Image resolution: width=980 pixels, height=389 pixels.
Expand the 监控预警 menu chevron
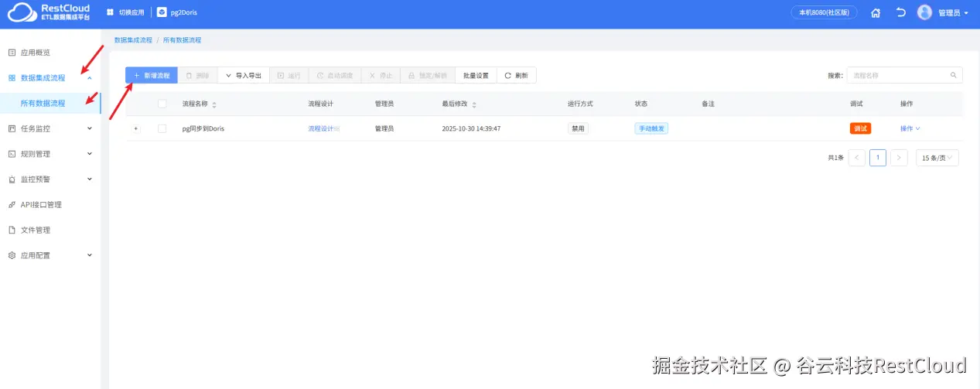[90, 179]
